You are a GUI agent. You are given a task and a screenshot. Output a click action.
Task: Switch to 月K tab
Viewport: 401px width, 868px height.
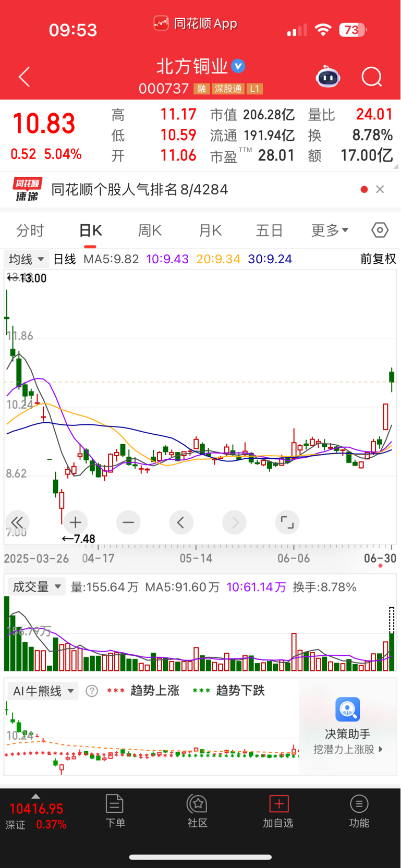point(210,230)
